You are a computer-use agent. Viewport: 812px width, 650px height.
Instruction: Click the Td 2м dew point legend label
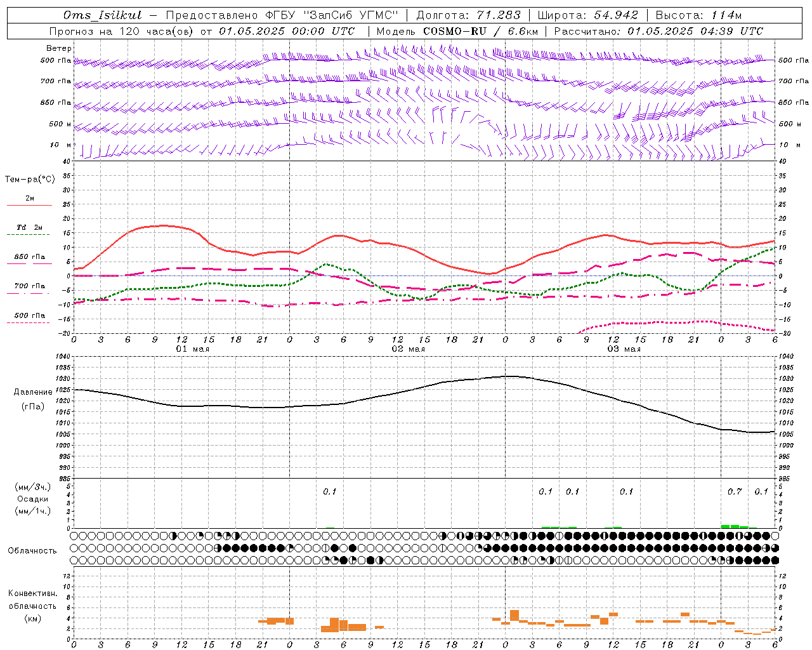30,227
